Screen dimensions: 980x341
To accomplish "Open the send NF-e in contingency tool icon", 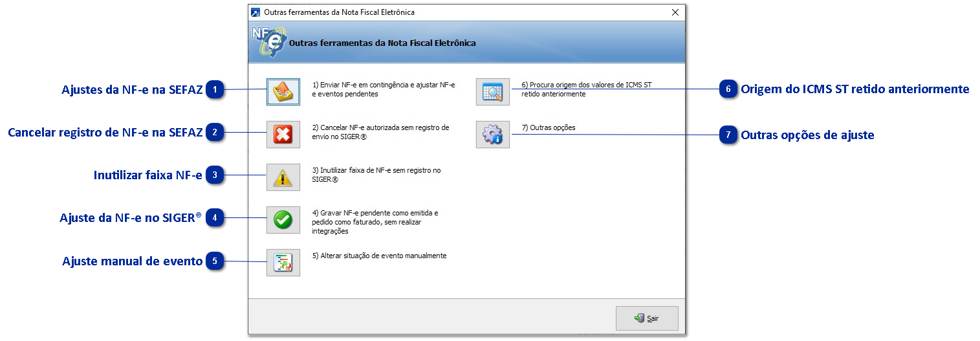I will coord(283,92).
